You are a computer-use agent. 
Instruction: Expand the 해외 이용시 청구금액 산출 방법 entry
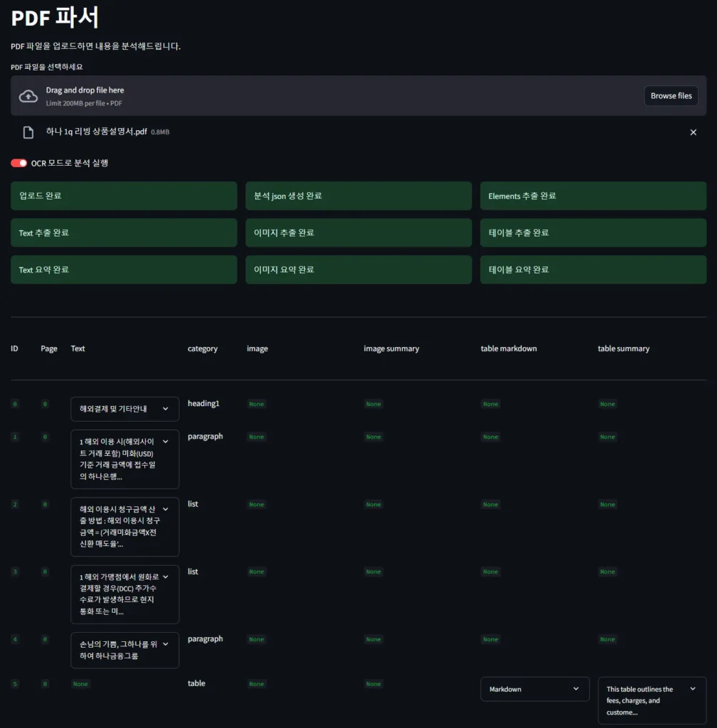pyautogui.click(x=124, y=526)
